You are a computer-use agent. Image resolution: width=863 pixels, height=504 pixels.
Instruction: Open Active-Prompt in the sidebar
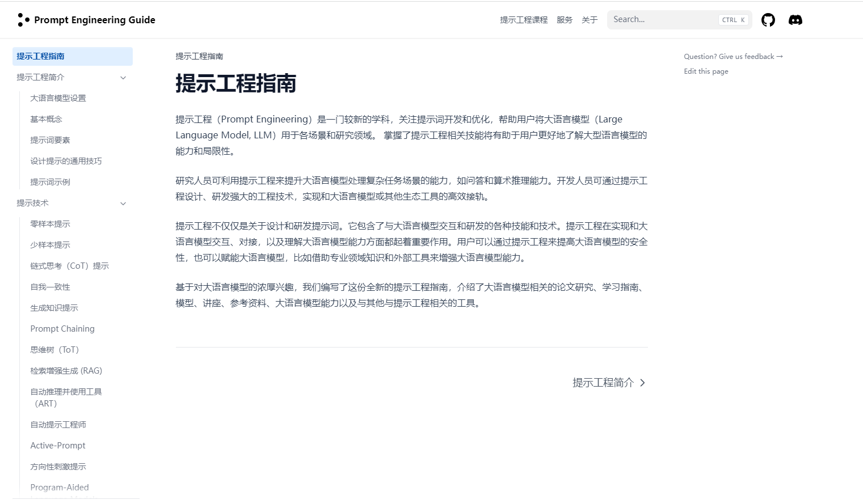[x=58, y=446]
